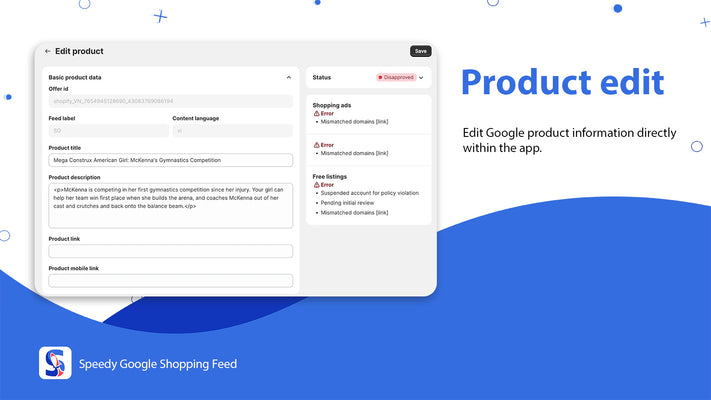This screenshot has width=711, height=400.
Task: Click the Offer id field
Action: point(170,101)
